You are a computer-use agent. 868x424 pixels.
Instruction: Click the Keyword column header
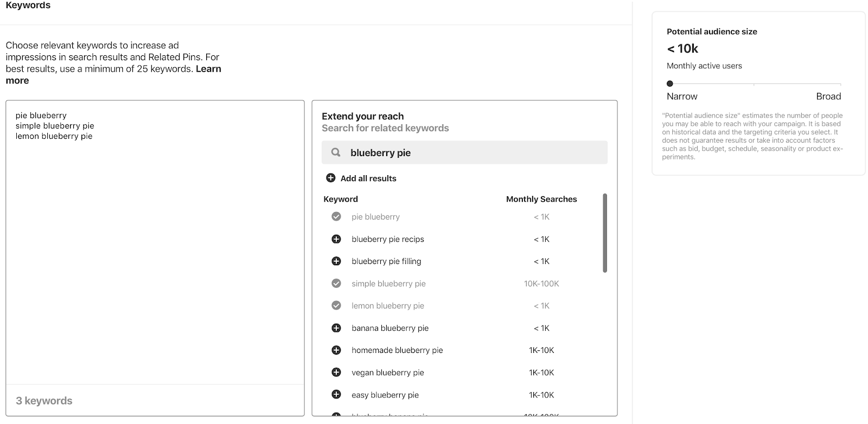click(341, 199)
